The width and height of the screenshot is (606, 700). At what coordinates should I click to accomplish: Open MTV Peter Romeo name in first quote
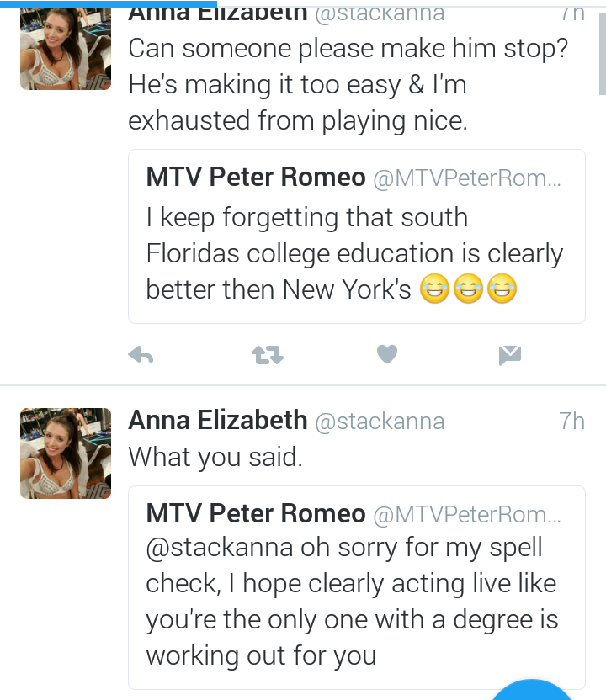[256, 177]
